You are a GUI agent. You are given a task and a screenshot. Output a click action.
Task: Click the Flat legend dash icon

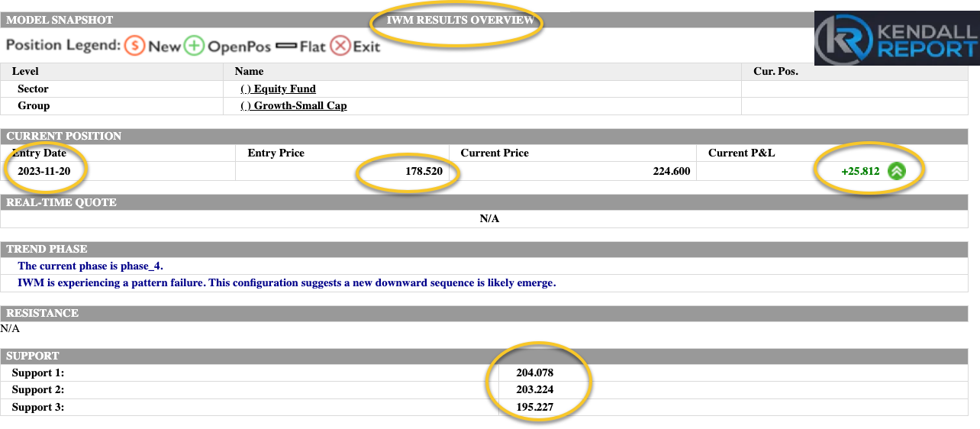click(286, 47)
